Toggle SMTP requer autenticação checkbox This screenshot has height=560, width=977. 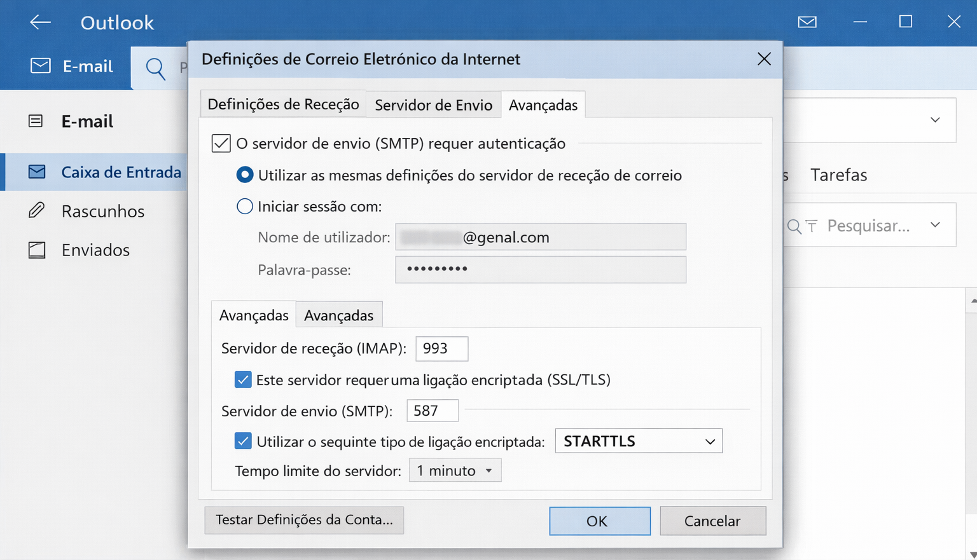221,143
